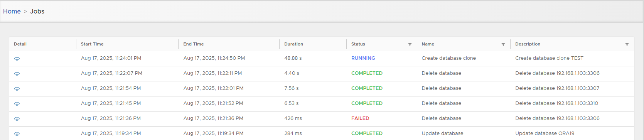Open filter for Name column
Image resolution: width=644 pixels, height=140 pixels.
point(503,45)
